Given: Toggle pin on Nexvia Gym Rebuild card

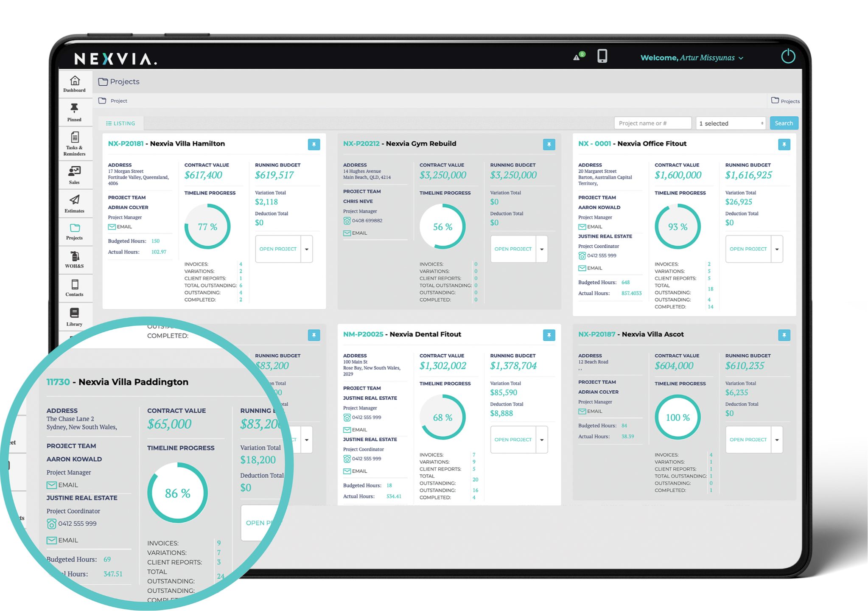Looking at the screenshot, I should tap(549, 145).
